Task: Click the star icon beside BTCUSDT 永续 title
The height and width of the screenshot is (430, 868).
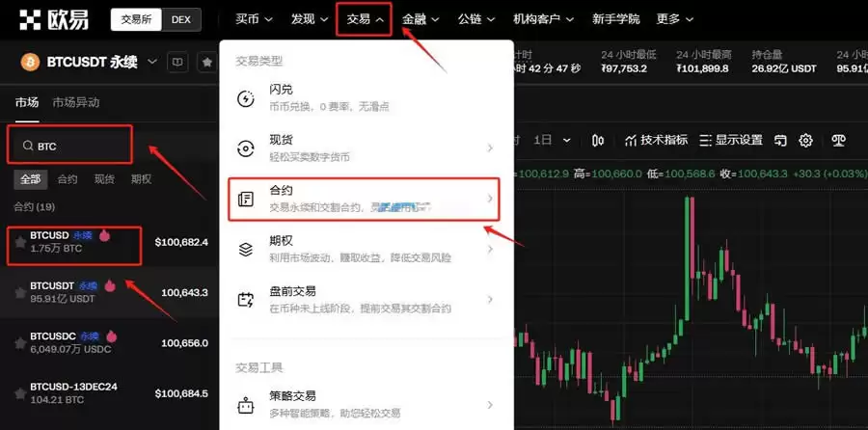Action: pos(207,62)
